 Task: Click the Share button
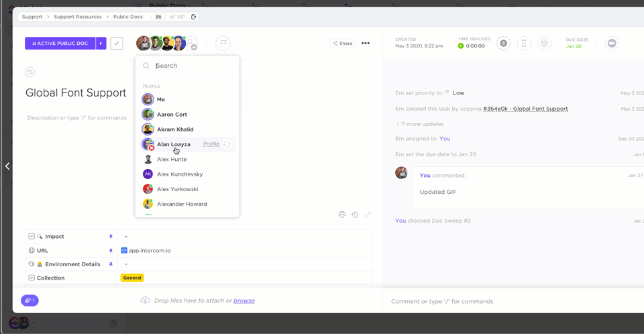tap(343, 43)
